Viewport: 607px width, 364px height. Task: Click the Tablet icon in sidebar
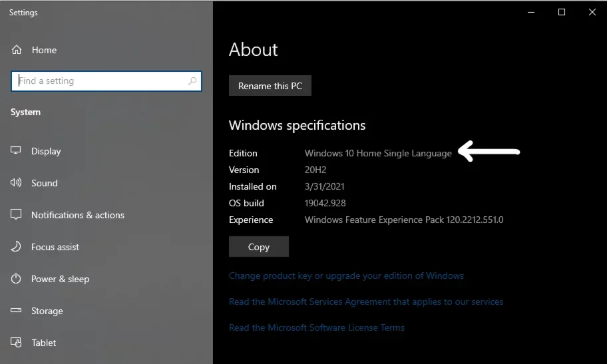coord(17,343)
